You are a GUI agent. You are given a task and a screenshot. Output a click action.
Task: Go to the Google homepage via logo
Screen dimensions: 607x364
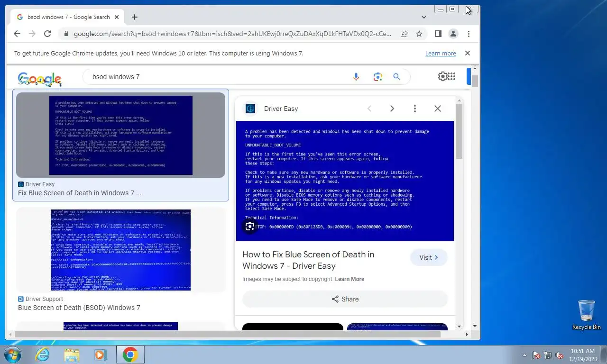coord(40,78)
